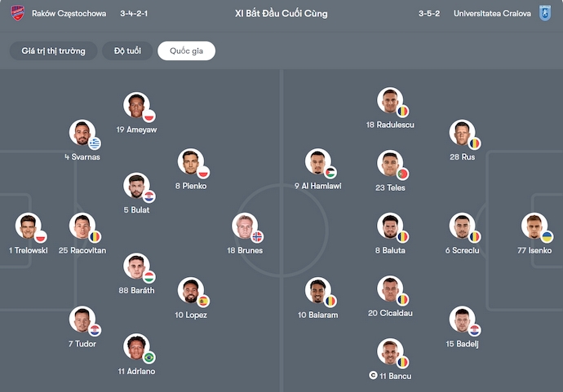Click the Greek flag beside Svarnas
Viewport: 563px width, 392px height.
[x=95, y=143]
